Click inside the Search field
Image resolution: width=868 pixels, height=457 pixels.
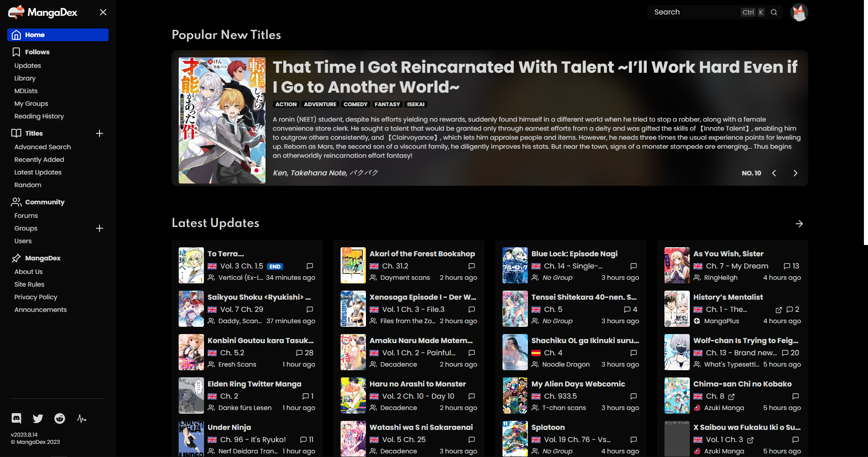[x=694, y=12]
